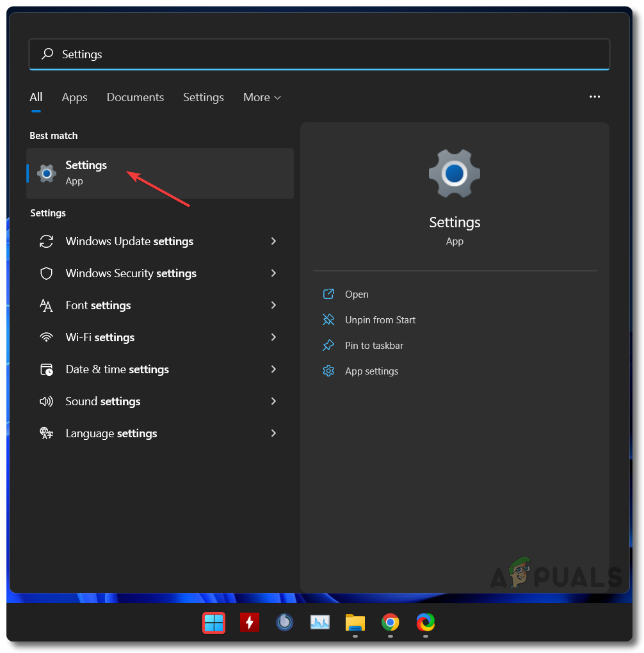Image resolution: width=644 pixels, height=653 pixels.
Task: Expand Language settings chevron
Action: [273, 433]
